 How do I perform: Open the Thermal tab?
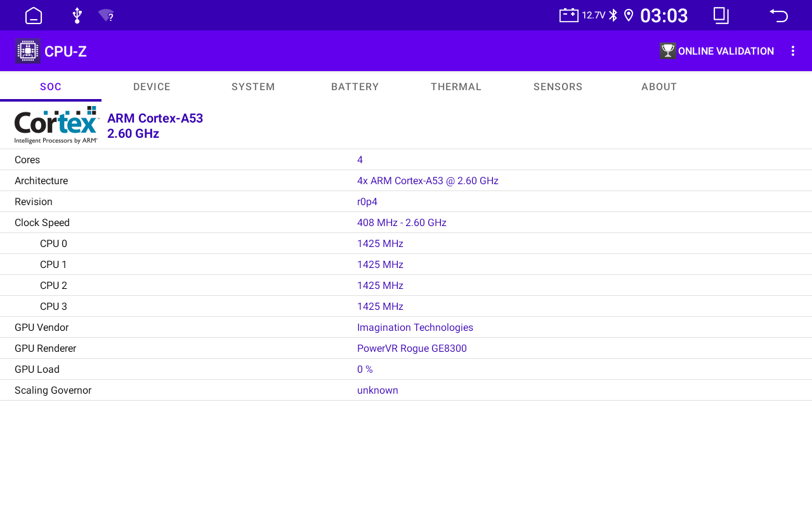[x=456, y=87]
